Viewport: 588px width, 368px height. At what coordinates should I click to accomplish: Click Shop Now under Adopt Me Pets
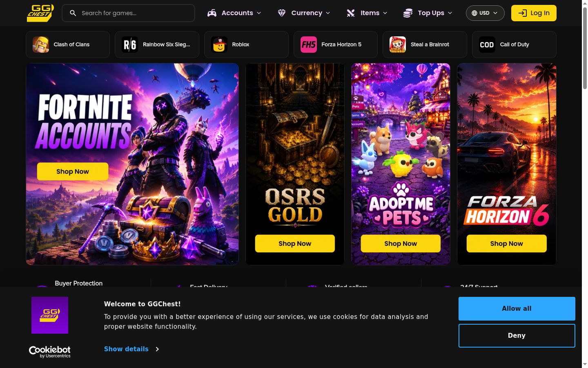tap(401, 244)
